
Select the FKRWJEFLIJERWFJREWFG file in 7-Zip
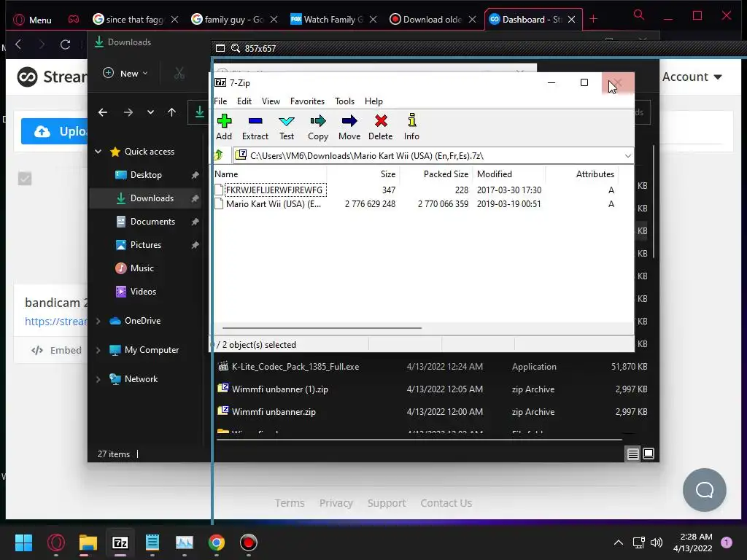pyautogui.click(x=274, y=190)
